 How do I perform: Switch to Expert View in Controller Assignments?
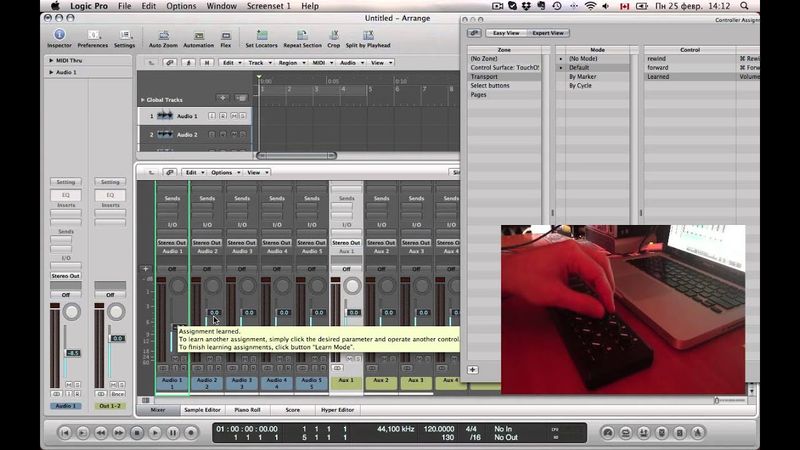tap(547, 33)
